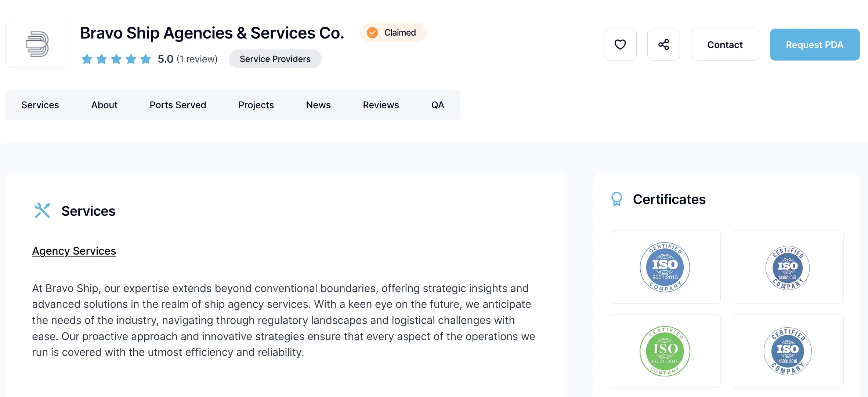
Task: Click the Bravo Ship company logo
Action: 37,44
